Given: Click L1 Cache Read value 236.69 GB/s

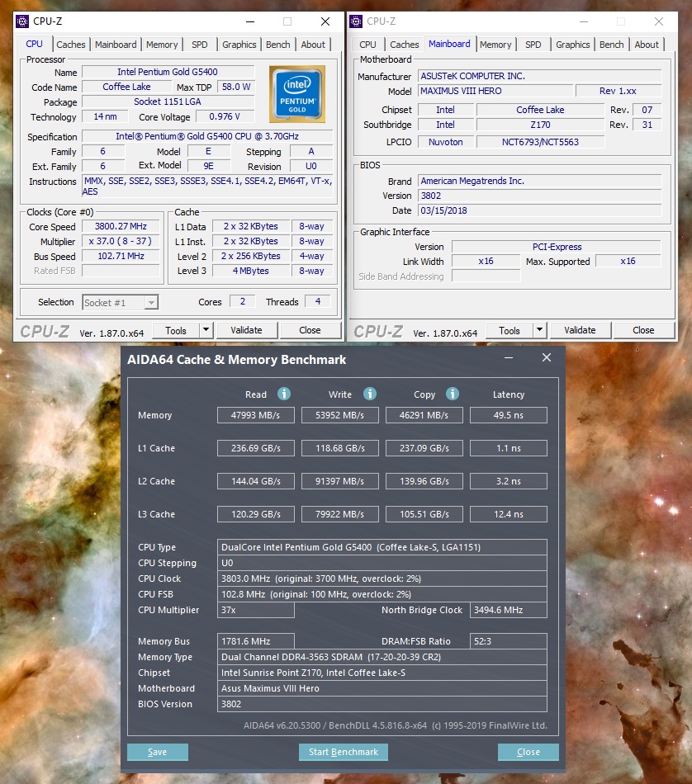Looking at the screenshot, I should click(256, 448).
